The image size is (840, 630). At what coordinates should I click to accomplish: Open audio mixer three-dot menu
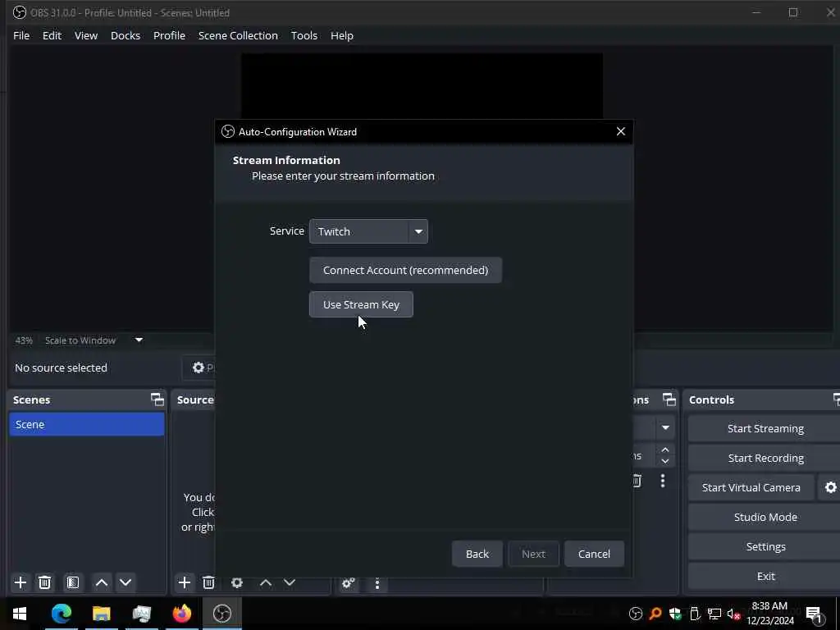click(x=377, y=583)
